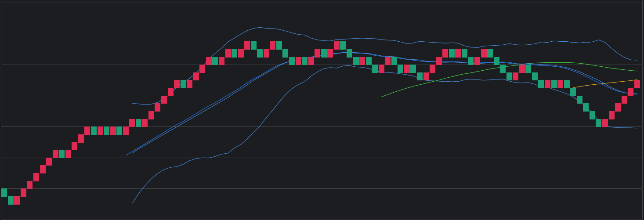
Task: Click the lowest red brick at chart's far left
Action: [x=17, y=200]
